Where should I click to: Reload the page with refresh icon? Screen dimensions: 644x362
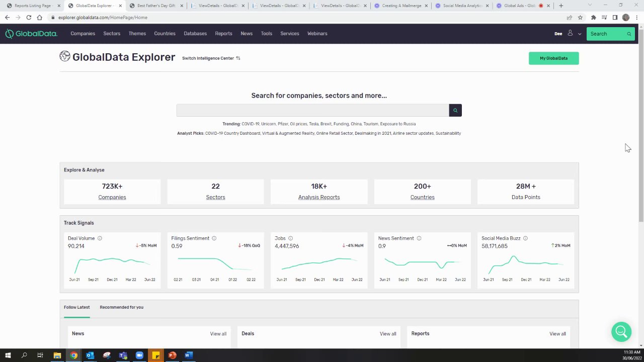click(29, 17)
